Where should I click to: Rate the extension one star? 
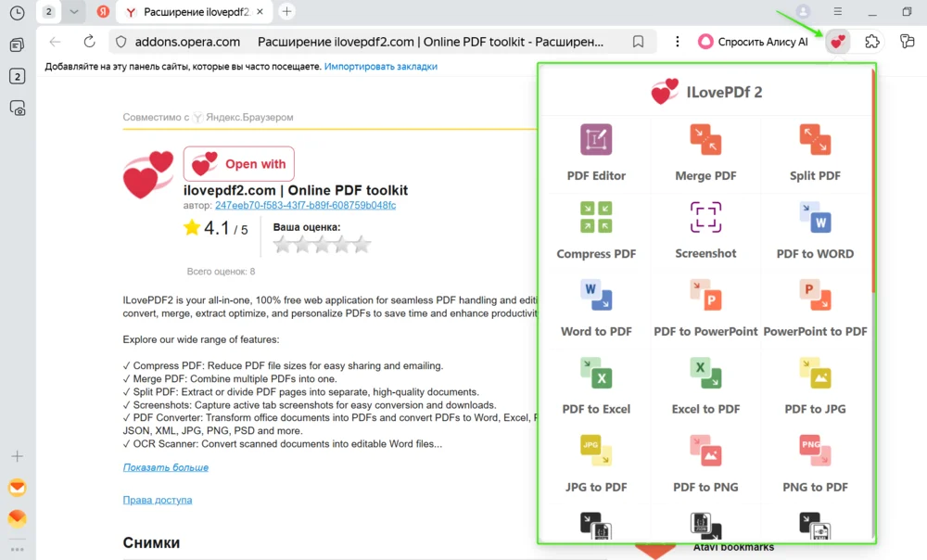[x=283, y=244]
